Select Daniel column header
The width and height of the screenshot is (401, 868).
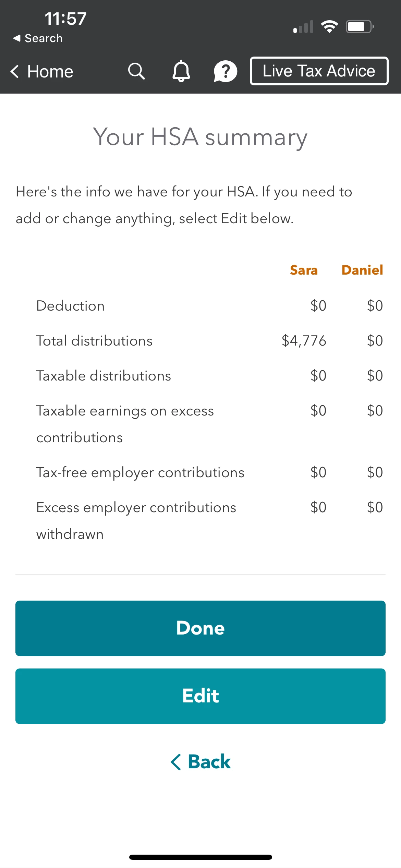click(x=362, y=270)
